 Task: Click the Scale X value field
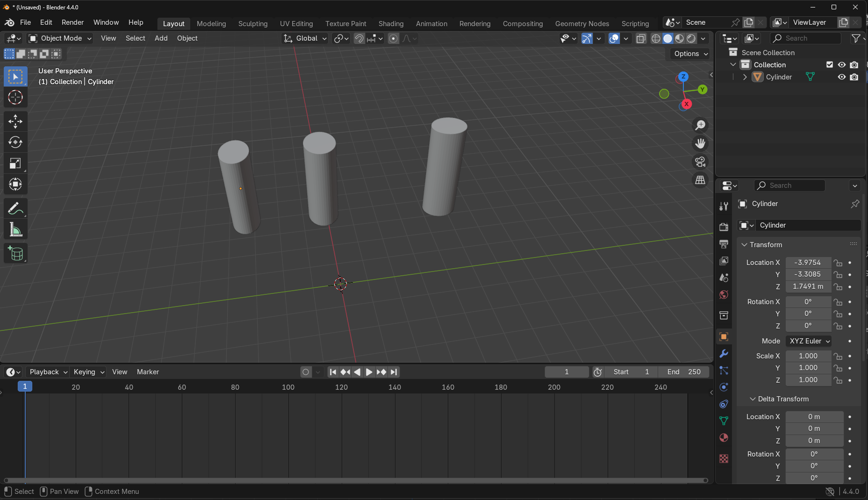click(808, 356)
